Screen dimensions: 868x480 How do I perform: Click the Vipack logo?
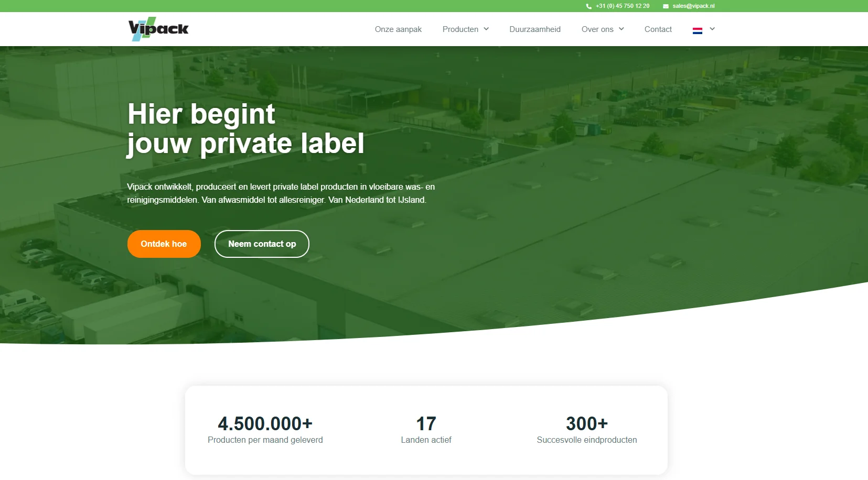point(158,29)
